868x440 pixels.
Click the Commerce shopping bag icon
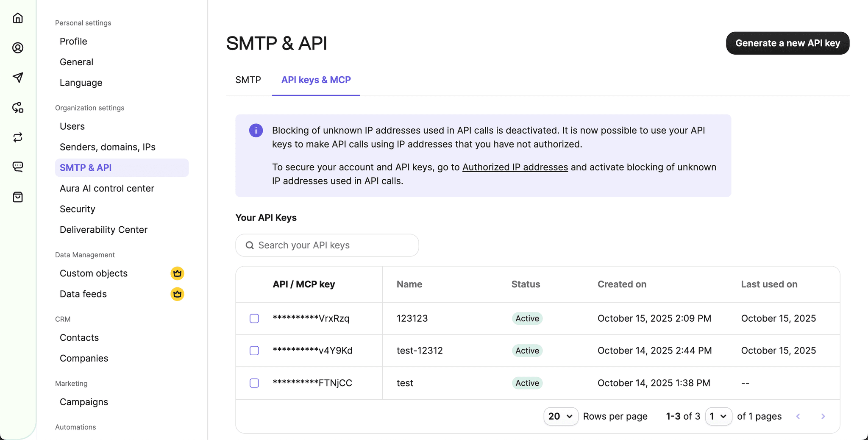pyautogui.click(x=18, y=197)
